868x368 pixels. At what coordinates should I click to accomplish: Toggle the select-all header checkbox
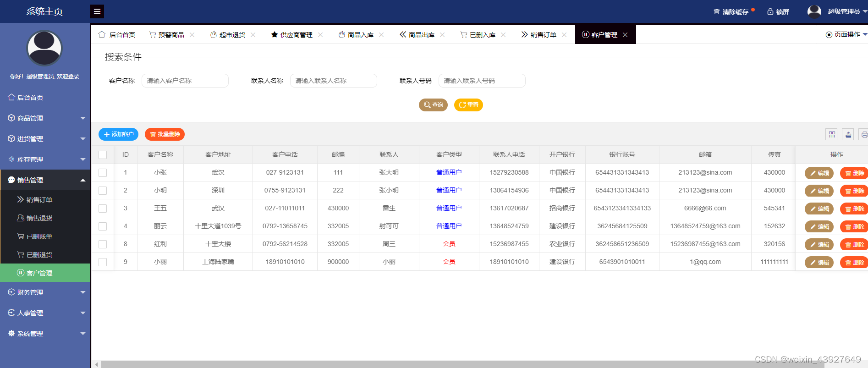click(x=103, y=155)
